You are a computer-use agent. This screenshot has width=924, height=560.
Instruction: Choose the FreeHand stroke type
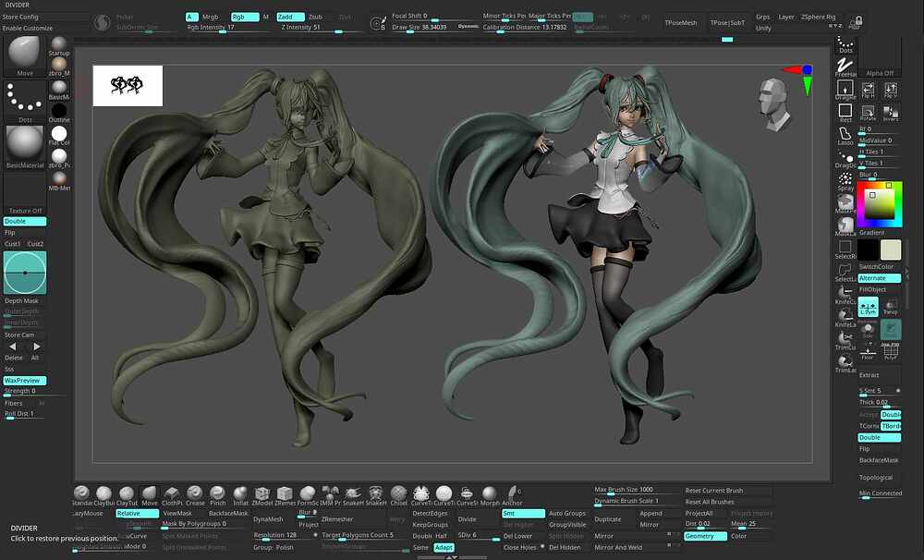coord(845,67)
